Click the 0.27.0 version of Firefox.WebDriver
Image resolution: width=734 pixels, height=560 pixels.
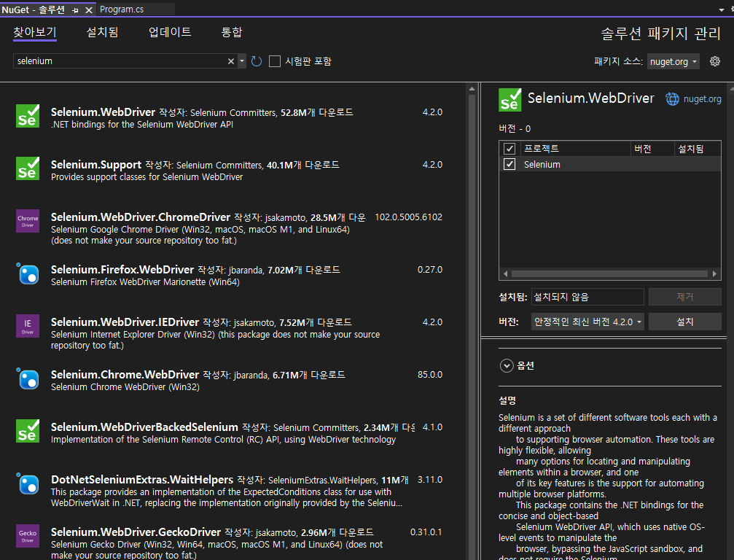(x=430, y=270)
